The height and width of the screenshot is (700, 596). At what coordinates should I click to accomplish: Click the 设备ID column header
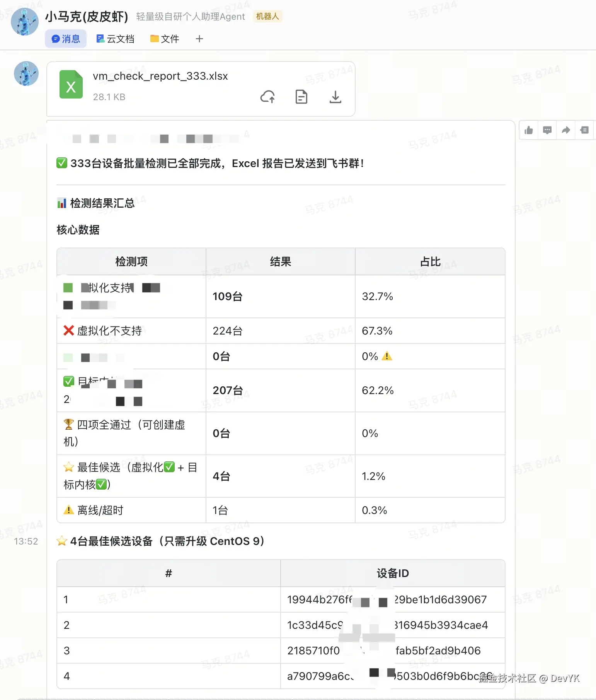coord(393,573)
